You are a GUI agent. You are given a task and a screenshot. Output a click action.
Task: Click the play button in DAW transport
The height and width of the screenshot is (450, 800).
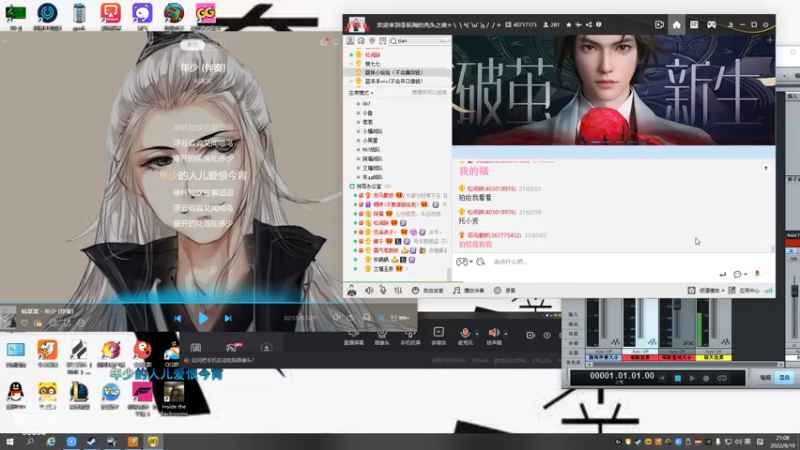[692, 378]
